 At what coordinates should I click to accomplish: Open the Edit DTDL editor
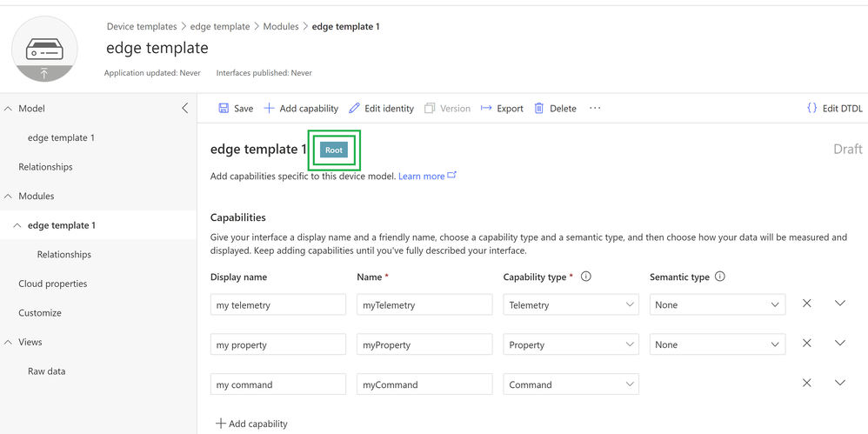[x=834, y=109]
